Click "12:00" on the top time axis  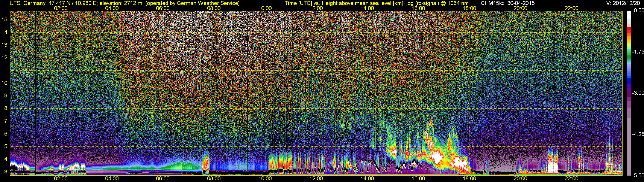click(x=316, y=8)
